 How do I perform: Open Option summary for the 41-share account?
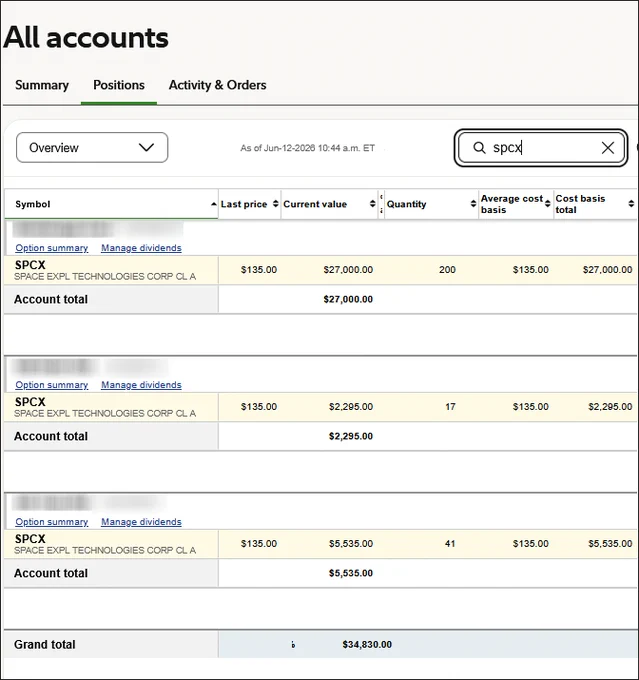(52, 522)
